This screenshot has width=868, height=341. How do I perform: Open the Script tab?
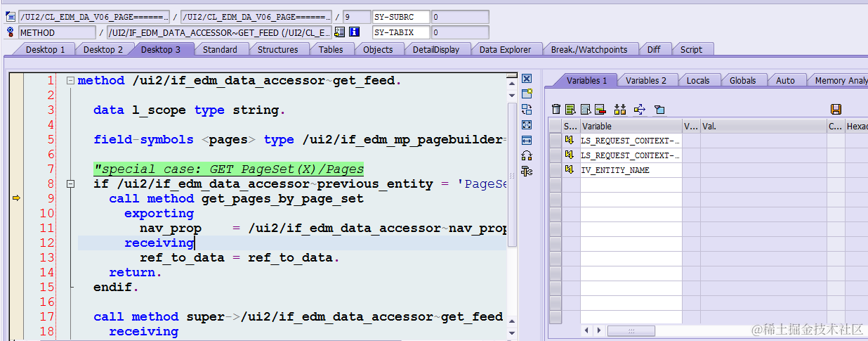point(691,49)
